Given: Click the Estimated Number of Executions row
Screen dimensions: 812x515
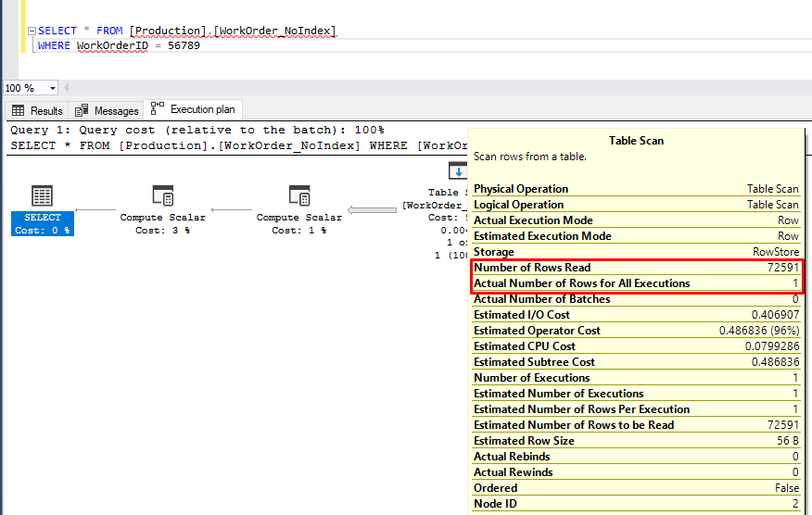Looking at the screenshot, I should click(636, 394).
